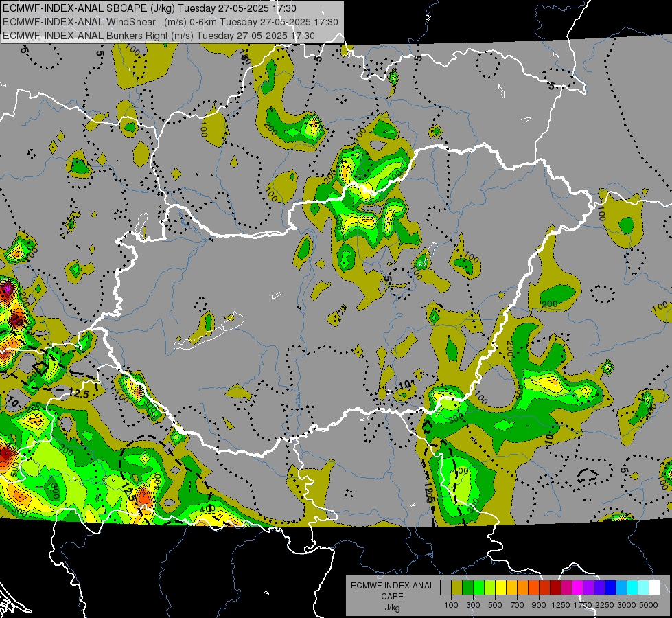The image size is (672, 618).
Task: Pick the bright green legend swatch
Action: (478, 588)
